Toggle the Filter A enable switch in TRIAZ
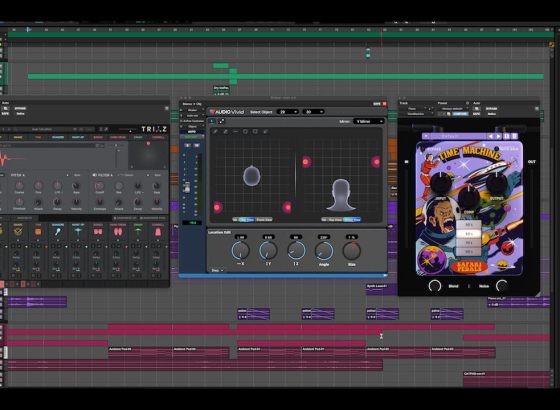 click(95, 175)
